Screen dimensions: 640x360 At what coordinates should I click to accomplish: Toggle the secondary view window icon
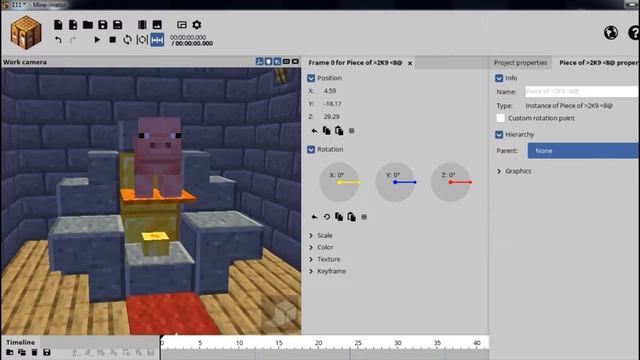coord(182,24)
